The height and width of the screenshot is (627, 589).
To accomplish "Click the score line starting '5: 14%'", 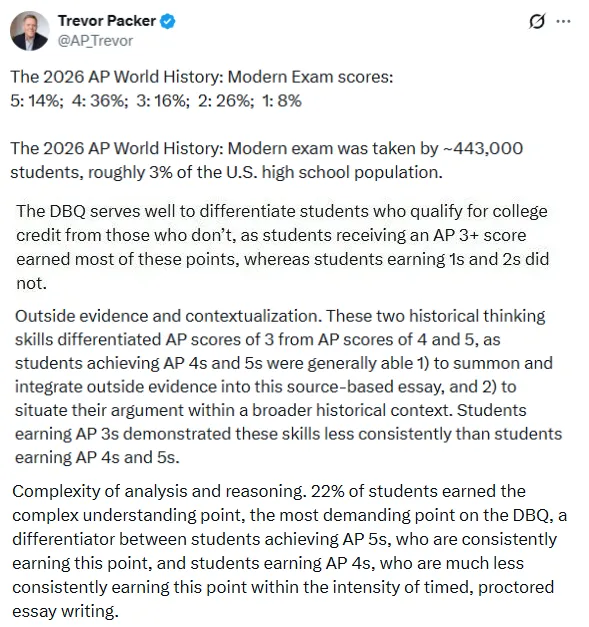I will pyautogui.click(x=156, y=101).
